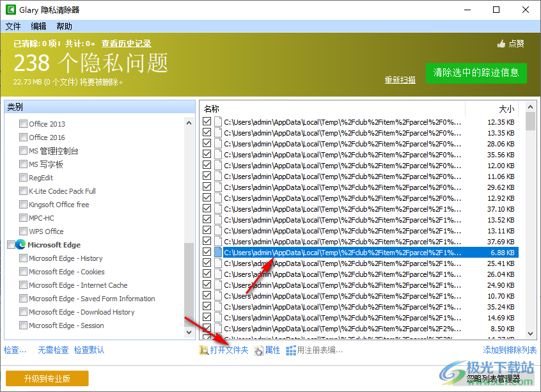Click the properties icon

258,350
